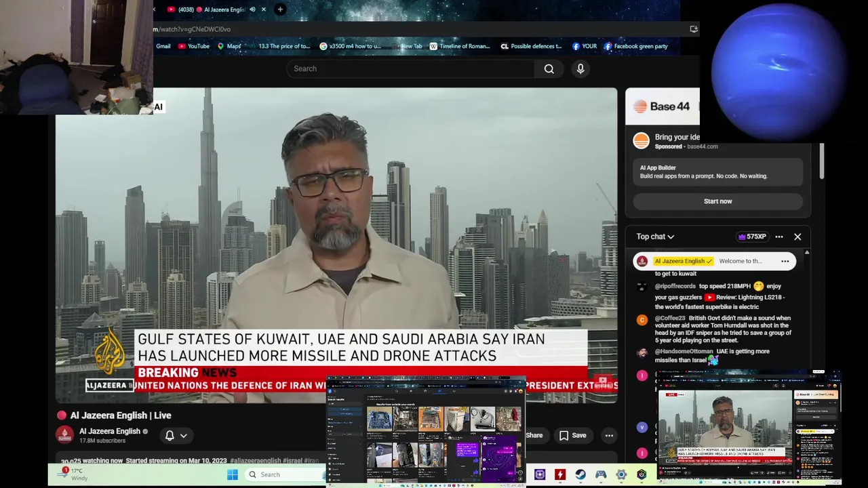Click the YouTube search magnifier button
The width and height of the screenshot is (868, 488).
pyautogui.click(x=549, y=68)
